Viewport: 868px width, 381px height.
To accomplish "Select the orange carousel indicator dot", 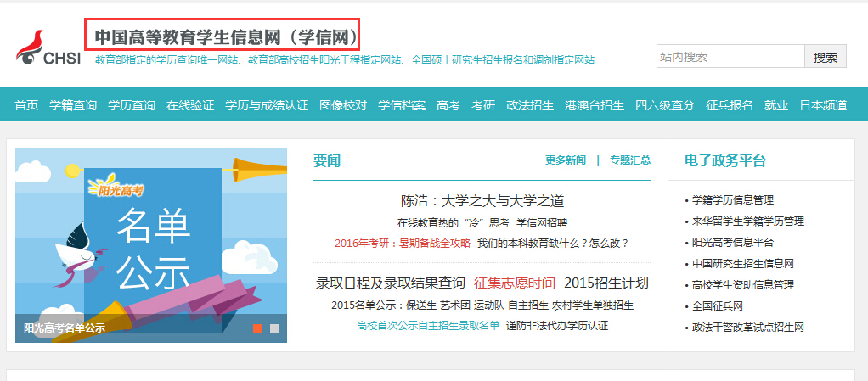I will 256,328.
